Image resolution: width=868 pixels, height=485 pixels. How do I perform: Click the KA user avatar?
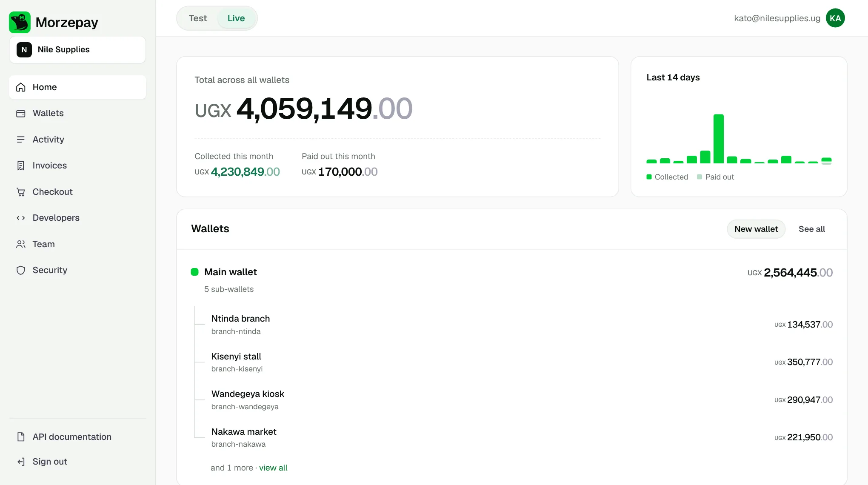click(x=835, y=18)
